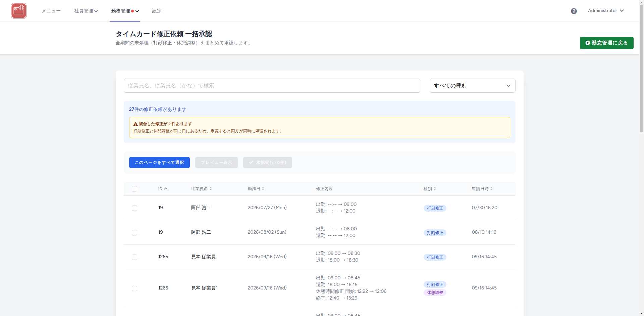The image size is (644, 316).
Task: Click application time 08/10 14:19
Action: [484, 232]
